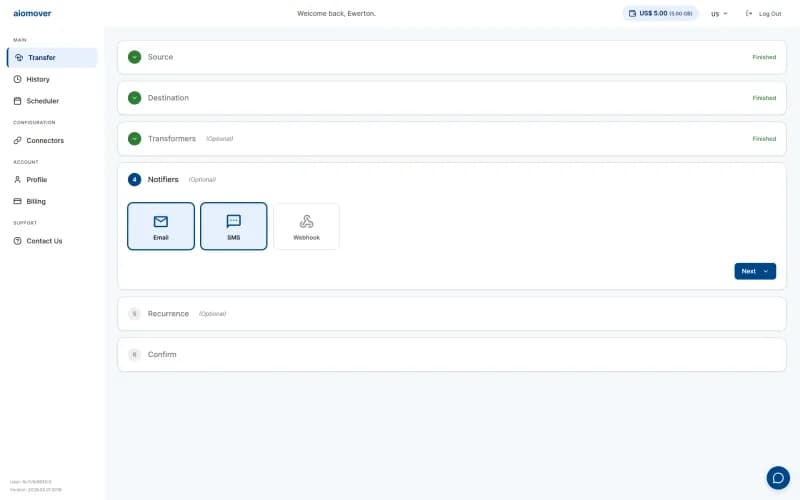Open the US language dropdown
Image resolution: width=800 pixels, height=500 pixels.
coord(719,14)
